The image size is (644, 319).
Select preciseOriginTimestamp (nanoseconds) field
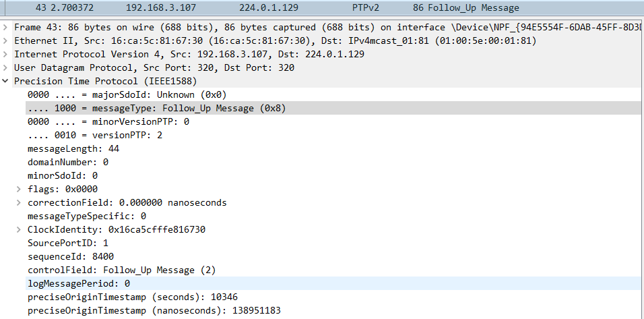point(333,311)
